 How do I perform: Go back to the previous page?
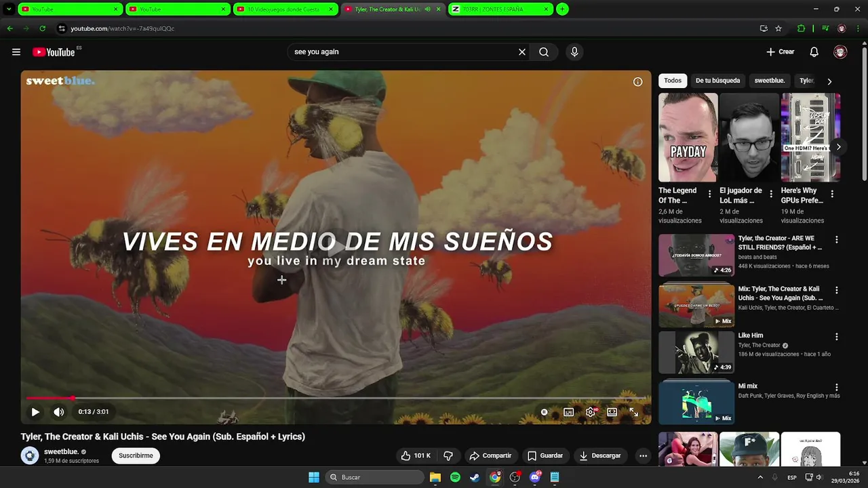[9, 28]
